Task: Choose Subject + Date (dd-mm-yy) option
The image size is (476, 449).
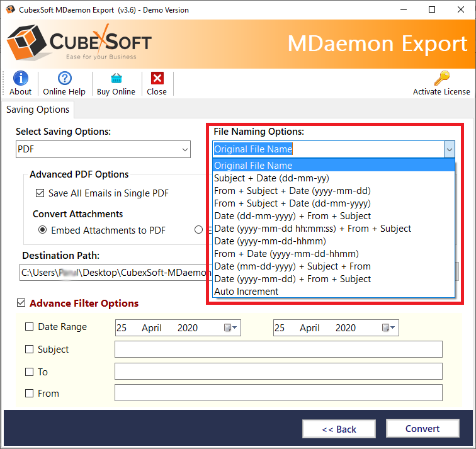Action: pos(334,178)
